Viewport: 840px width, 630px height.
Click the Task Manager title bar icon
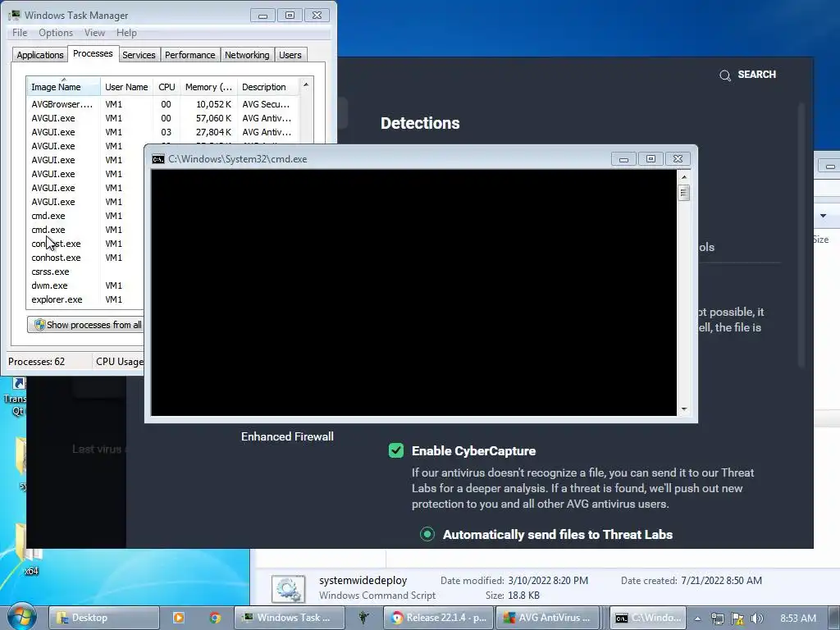[14, 15]
